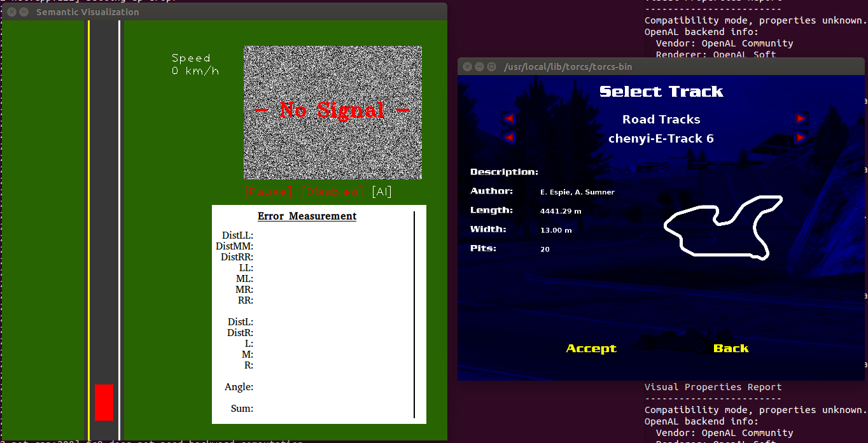Click the 'DistR:' row label
The width and height of the screenshot is (868, 443).
pos(240,333)
